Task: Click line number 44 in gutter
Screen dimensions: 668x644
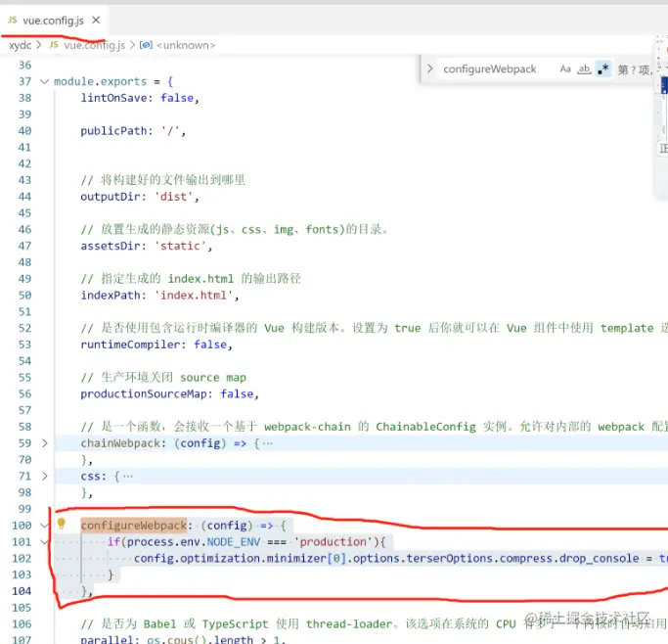Action: 24,197
